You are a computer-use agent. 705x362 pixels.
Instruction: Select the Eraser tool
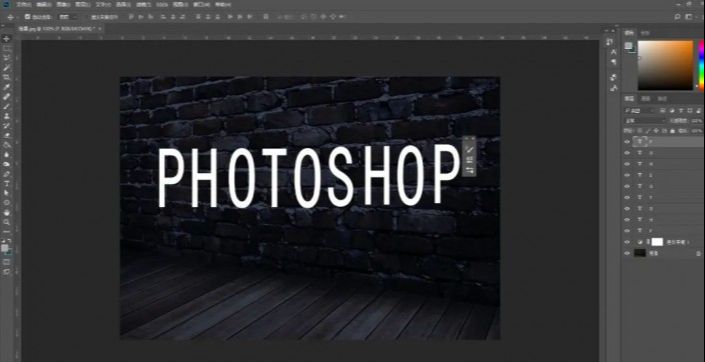[6, 135]
